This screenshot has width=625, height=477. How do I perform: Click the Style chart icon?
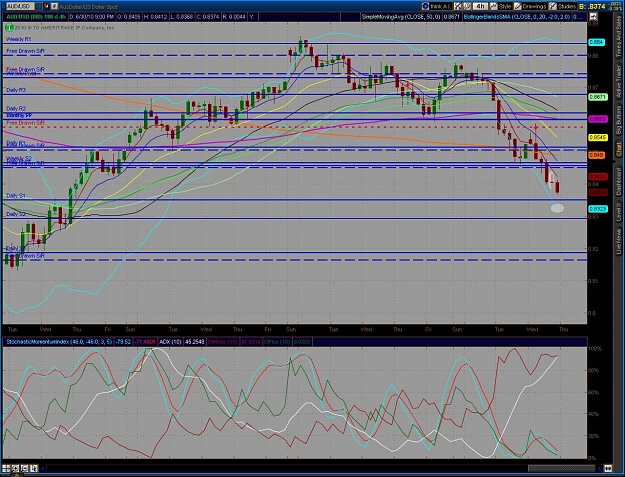click(494, 6)
